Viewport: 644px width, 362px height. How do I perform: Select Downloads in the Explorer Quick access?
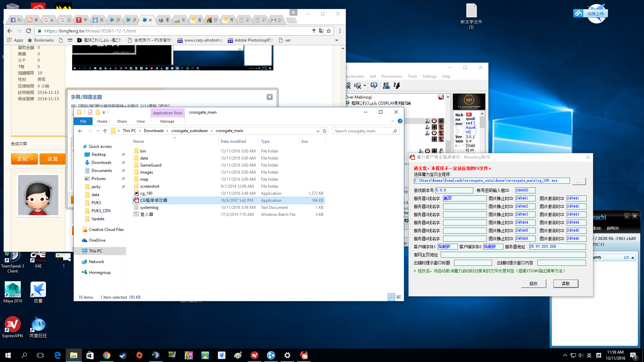pyautogui.click(x=101, y=163)
